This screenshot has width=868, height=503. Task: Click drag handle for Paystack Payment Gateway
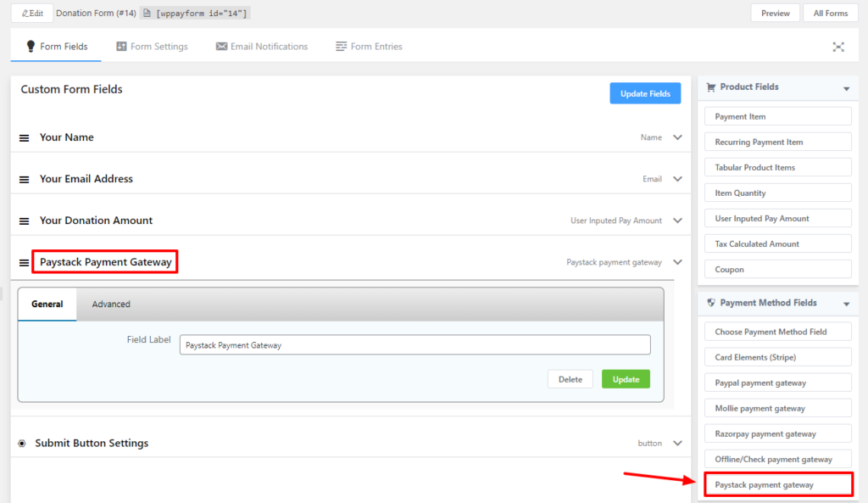click(24, 263)
